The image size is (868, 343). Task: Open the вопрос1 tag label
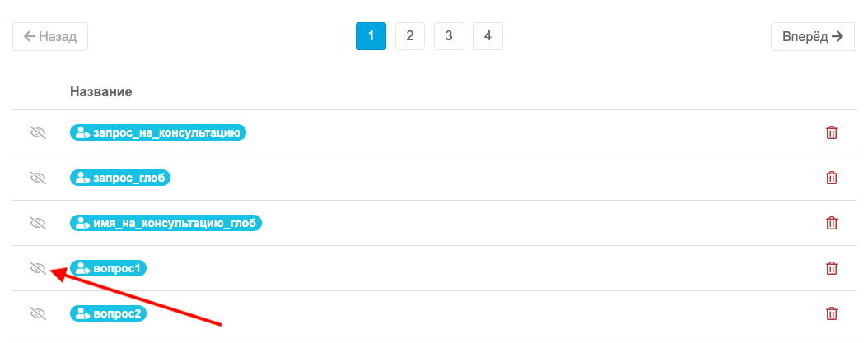109,269
